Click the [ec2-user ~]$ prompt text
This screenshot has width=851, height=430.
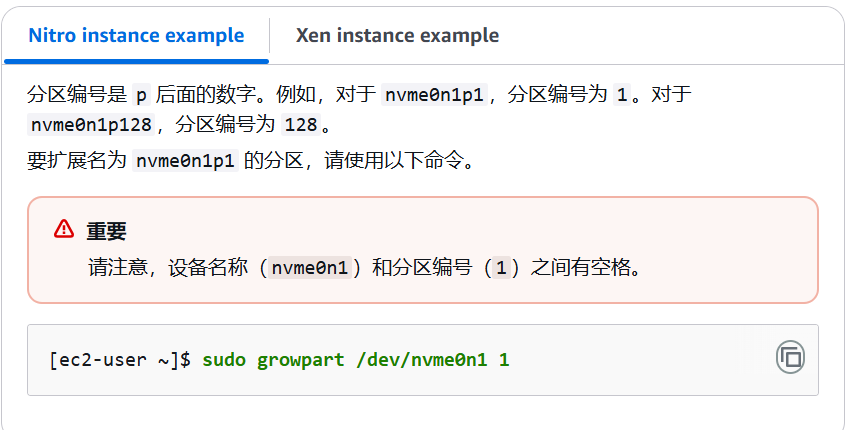tap(120, 359)
